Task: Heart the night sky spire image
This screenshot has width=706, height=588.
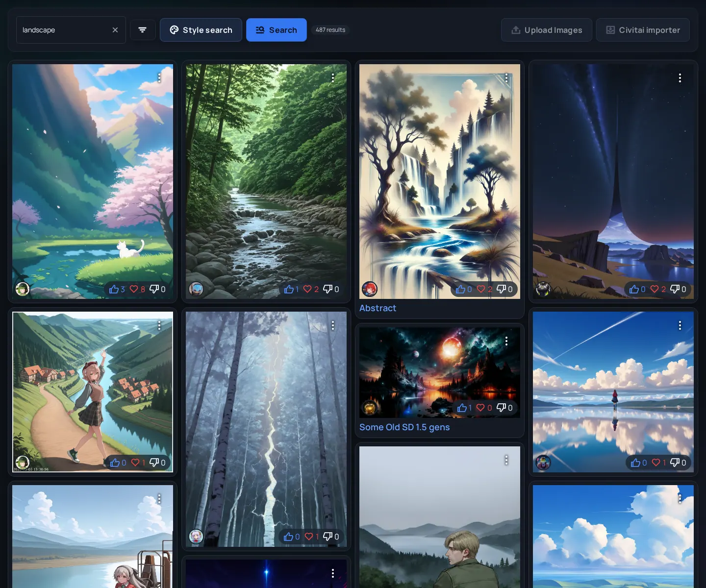Action: tap(658, 289)
